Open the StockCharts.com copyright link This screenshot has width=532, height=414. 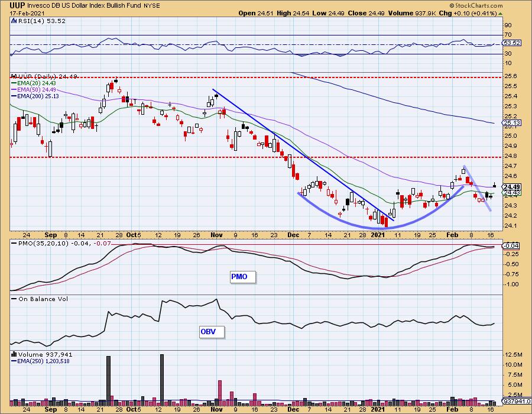476,5
